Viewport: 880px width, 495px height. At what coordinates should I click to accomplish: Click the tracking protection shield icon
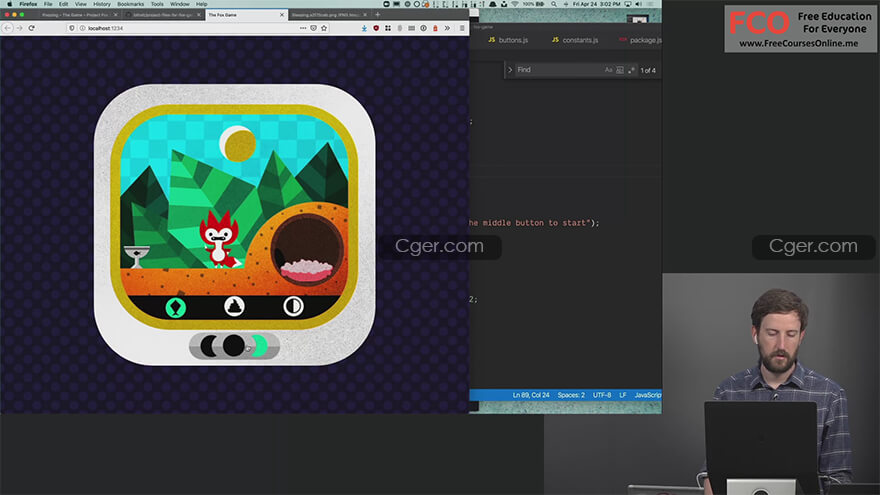(x=72, y=28)
